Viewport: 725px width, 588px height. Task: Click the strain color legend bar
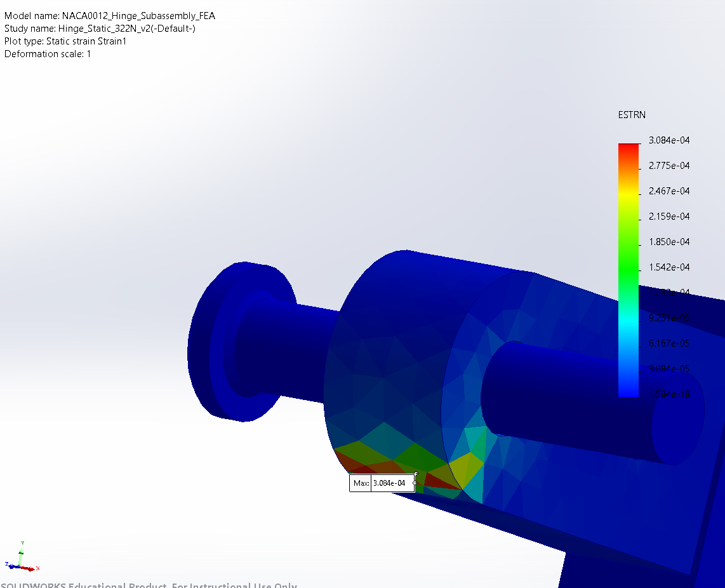pos(629,271)
